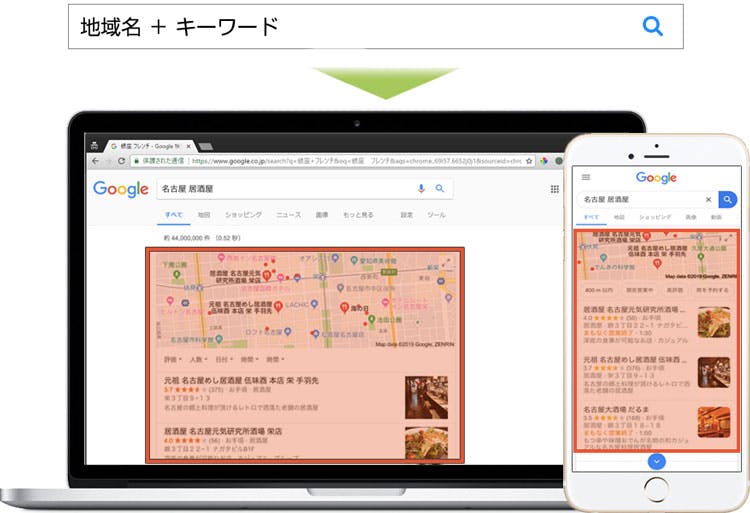Toggle the 現在営業中 filter chip on the phone
The width and height of the screenshot is (750, 513).
click(640, 290)
